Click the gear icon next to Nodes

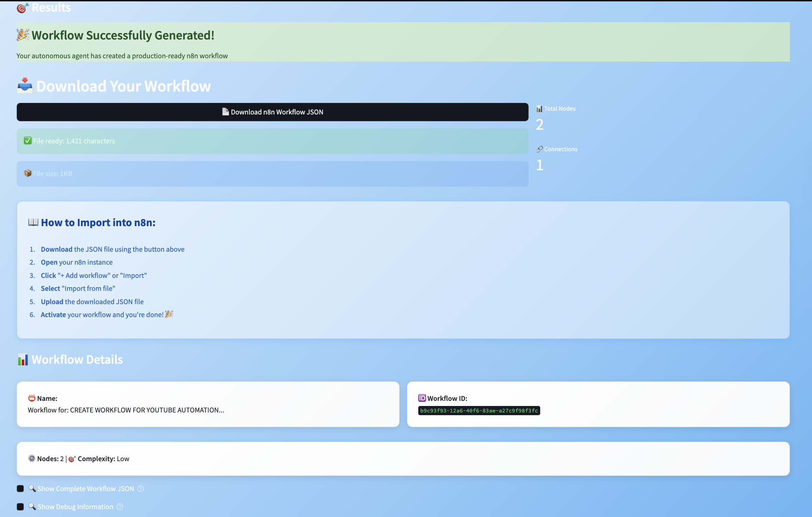coord(32,458)
